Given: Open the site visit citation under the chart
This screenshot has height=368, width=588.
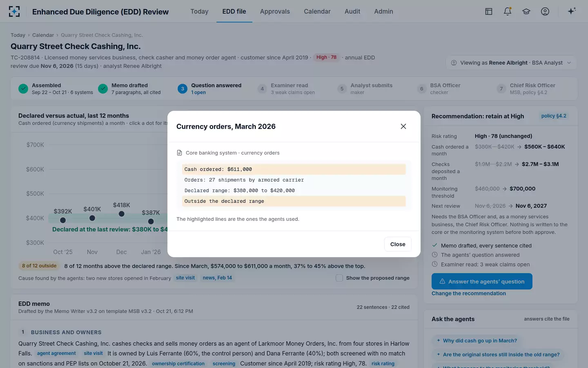Looking at the screenshot, I should 185,278.
